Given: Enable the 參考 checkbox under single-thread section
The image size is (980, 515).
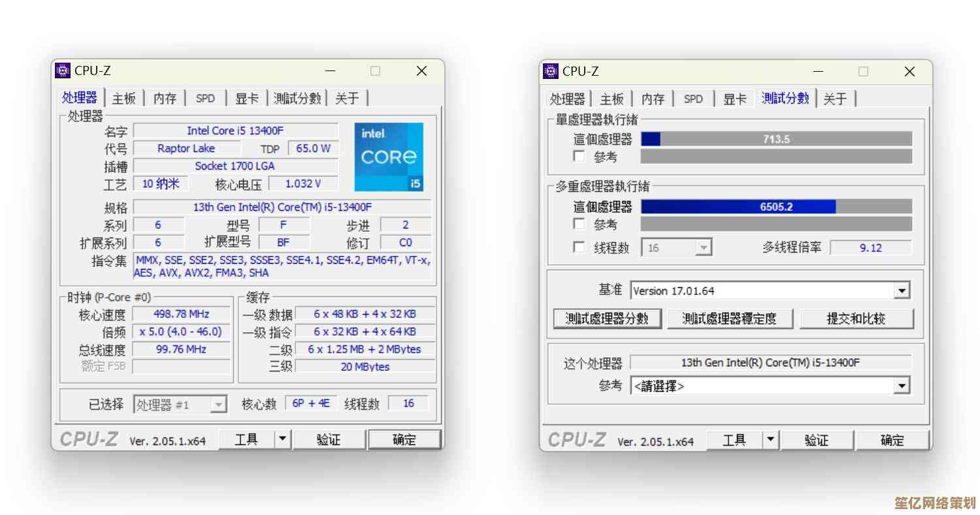Looking at the screenshot, I should pos(579,157).
